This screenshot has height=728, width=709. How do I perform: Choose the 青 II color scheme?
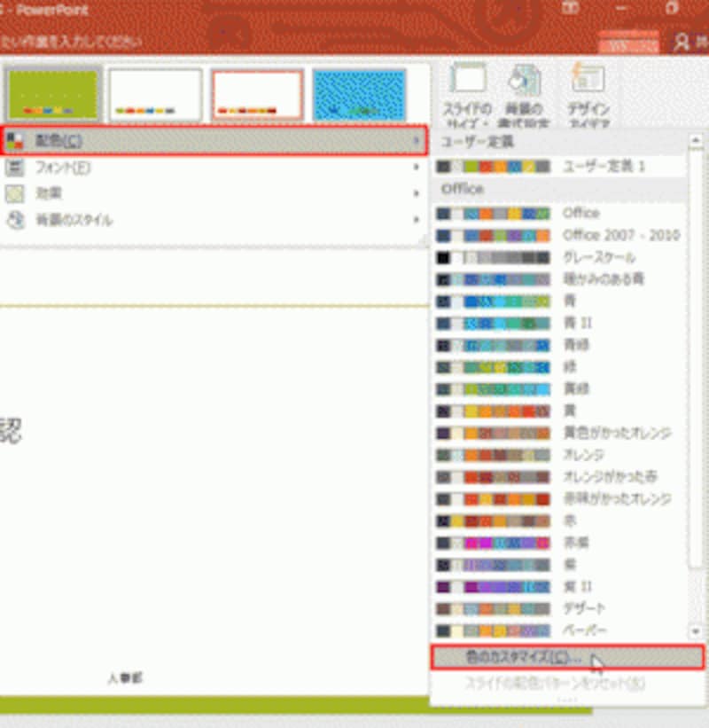click(x=559, y=323)
